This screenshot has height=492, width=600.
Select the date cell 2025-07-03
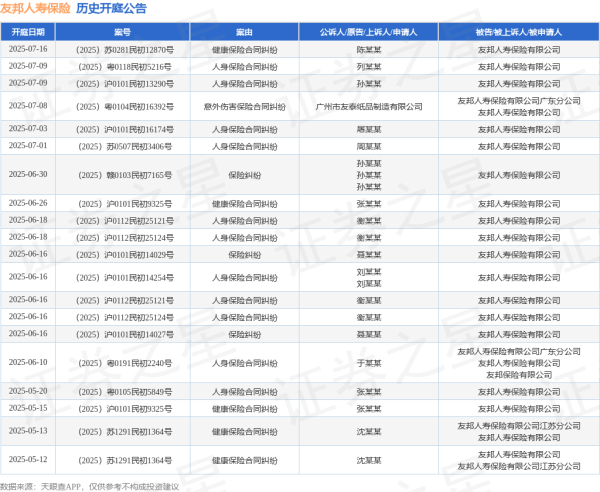(x=27, y=129)
